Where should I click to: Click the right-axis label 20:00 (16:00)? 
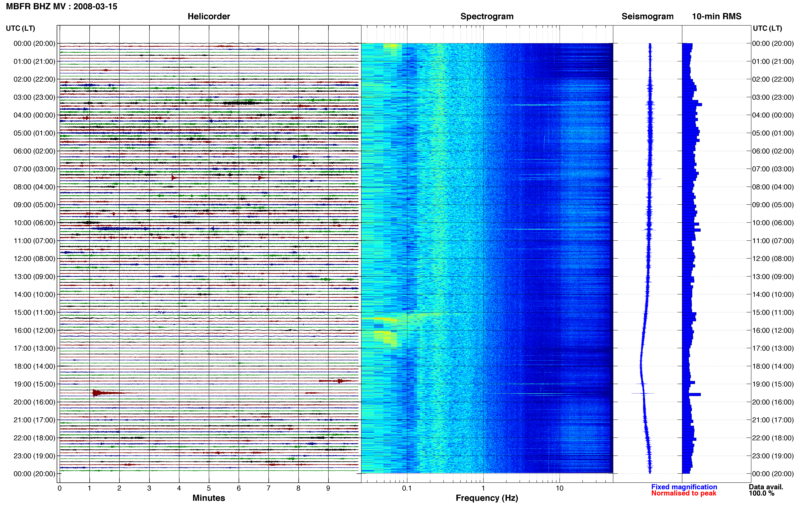773,402
